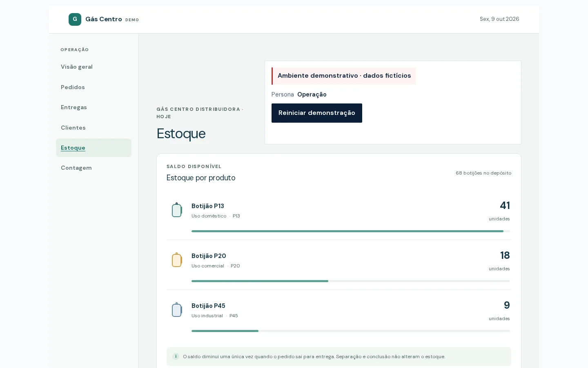Click the Botijão P20 stock level bar
Image resolution: width=588 pixels, height=368 pixels.
click(x=351, y=281)
